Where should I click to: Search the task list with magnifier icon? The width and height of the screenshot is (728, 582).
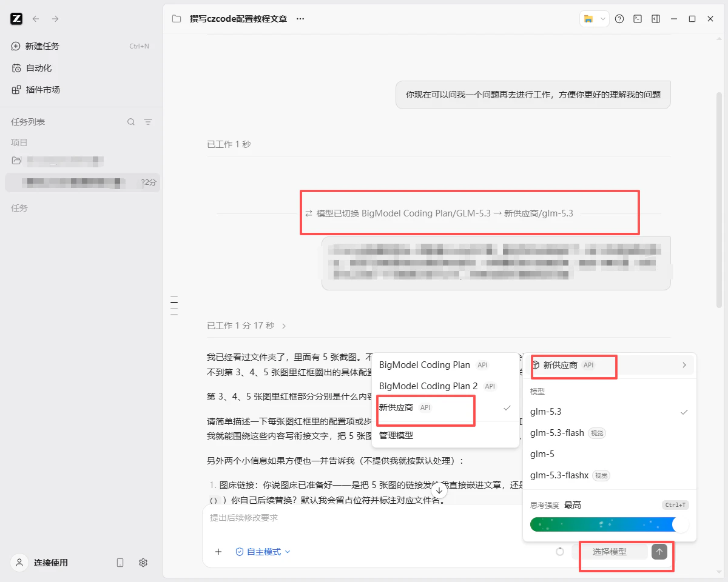pyautogui.click(x=131, y=122)
